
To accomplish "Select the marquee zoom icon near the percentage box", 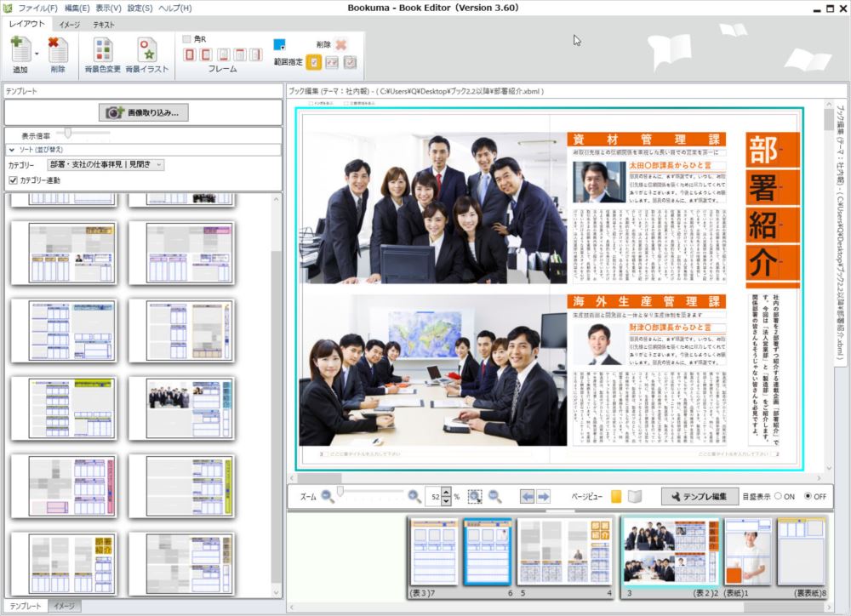I will point(475,496).
